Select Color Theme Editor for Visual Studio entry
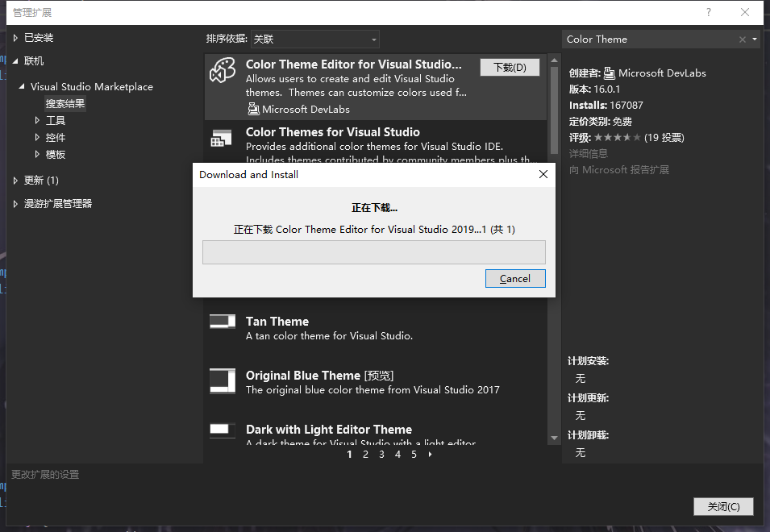This screenshot has width=770, height=532. [376, 87]
